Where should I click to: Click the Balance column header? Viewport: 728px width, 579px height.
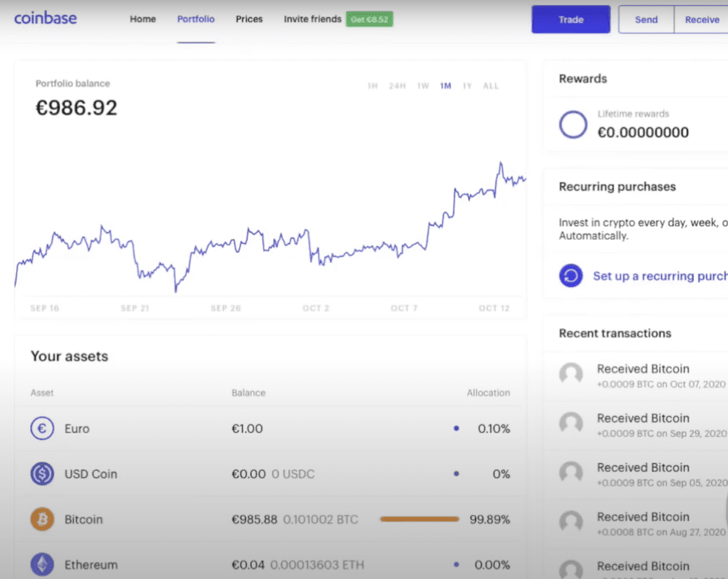point(248,393)
